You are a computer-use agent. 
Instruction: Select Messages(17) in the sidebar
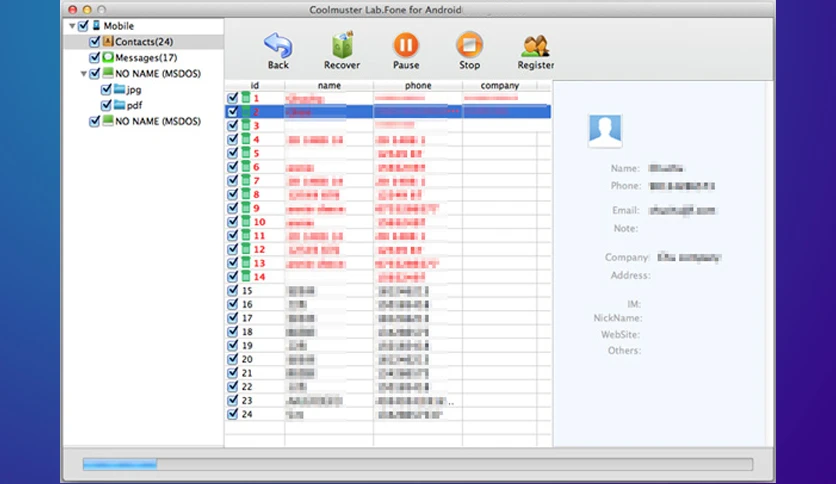click(146, 58)
